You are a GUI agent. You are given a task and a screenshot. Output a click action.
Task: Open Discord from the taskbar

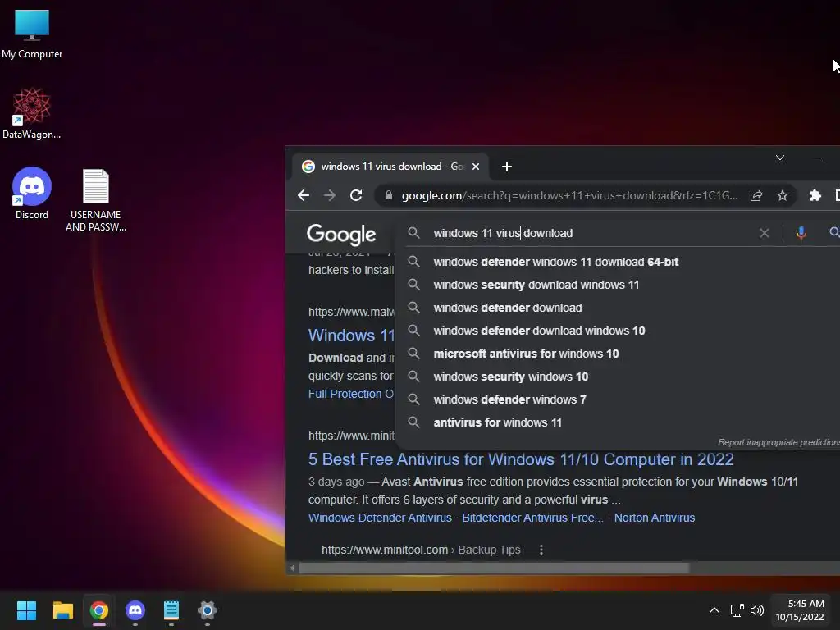pos(135,610)
